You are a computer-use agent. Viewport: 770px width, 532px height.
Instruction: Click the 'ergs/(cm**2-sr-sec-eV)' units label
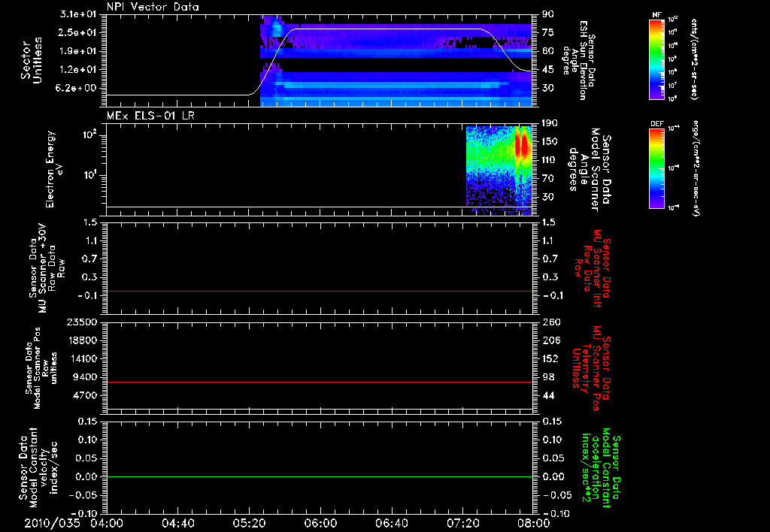click(x=696, y=168)
